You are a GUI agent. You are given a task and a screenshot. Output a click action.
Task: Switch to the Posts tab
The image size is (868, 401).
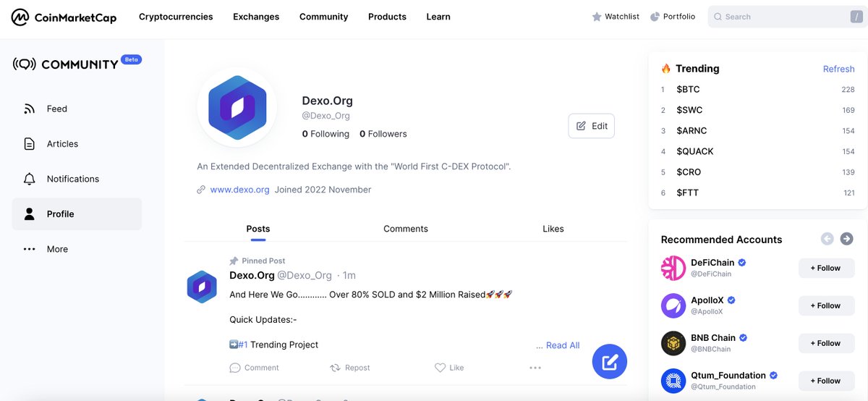click(x=258, y=229)
